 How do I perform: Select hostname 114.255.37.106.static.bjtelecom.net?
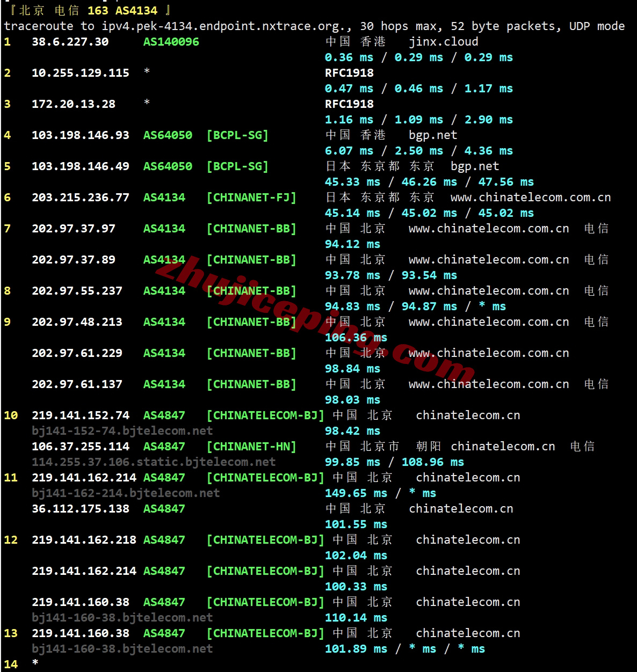pos(154,462)
